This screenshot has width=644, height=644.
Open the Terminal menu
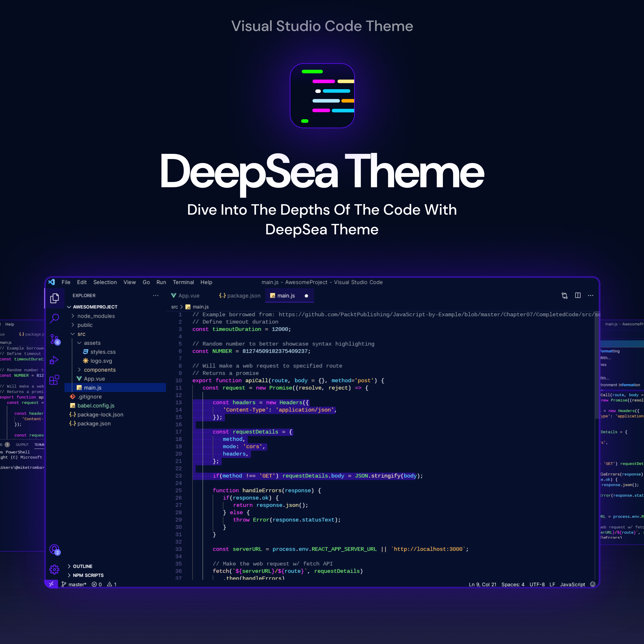183,282
